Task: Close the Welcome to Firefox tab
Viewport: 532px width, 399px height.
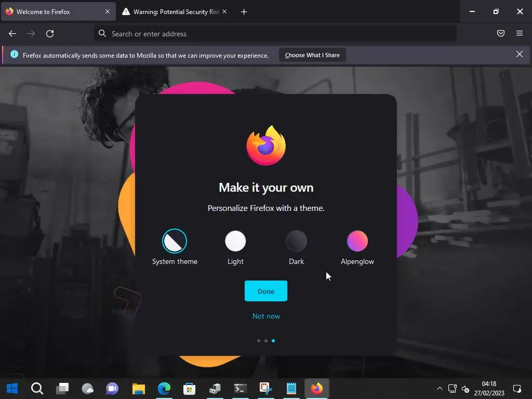Action: click(107, 11)
